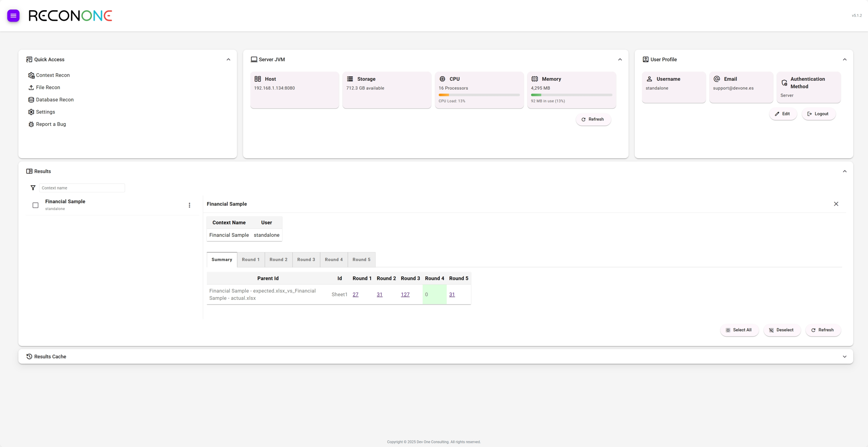Switch to the Round 3 tab

point(306,260)
